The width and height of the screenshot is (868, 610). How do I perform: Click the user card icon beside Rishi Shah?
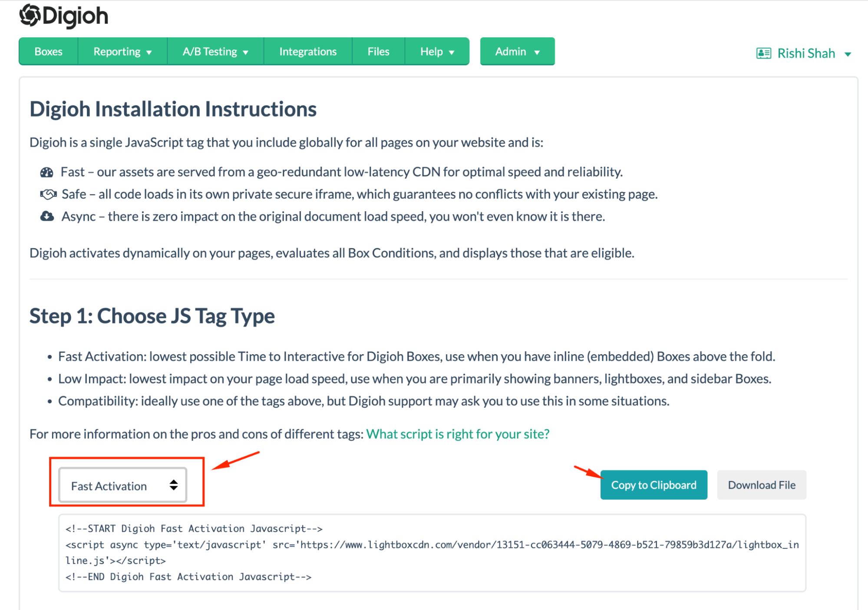pos(763,53)
